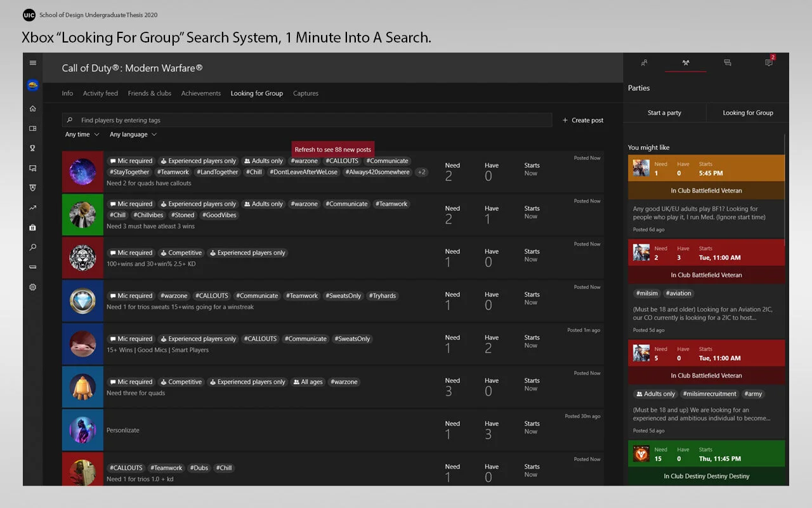Click the Find players by entering tags field
Viewport: 812px width, 508px height.
click(x=307, y=120)
